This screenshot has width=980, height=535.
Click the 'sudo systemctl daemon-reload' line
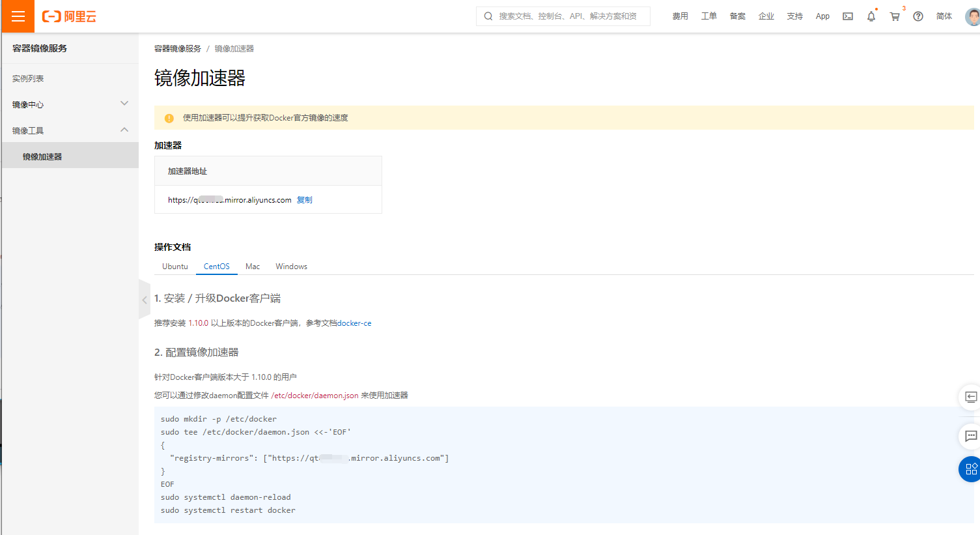click(x=226, y=497)
